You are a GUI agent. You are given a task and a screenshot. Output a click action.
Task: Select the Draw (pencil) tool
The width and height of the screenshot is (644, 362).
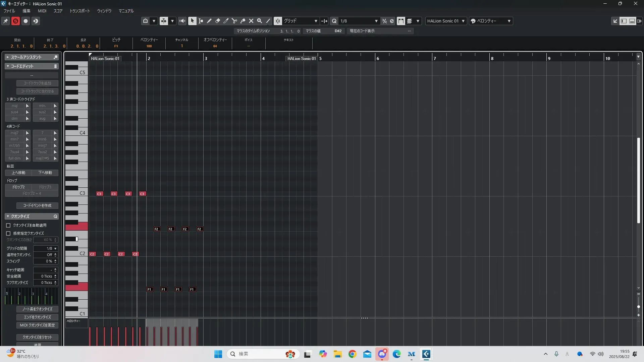point(209,21)
